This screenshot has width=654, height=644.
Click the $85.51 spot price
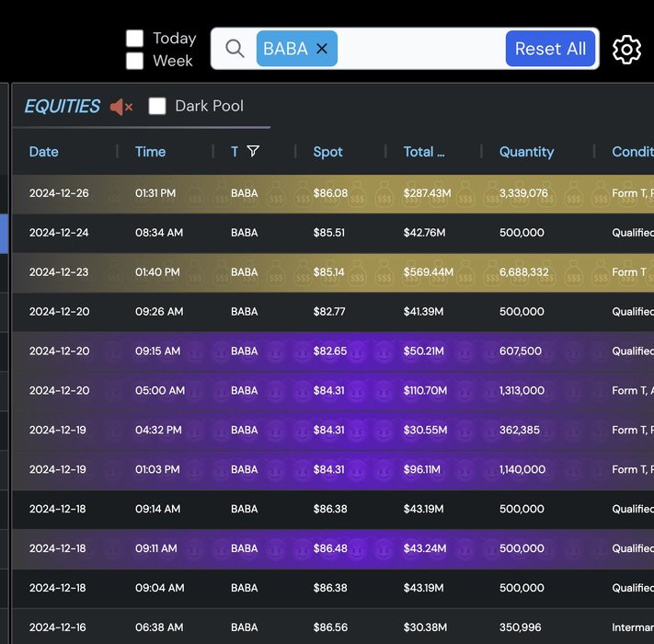329,233
